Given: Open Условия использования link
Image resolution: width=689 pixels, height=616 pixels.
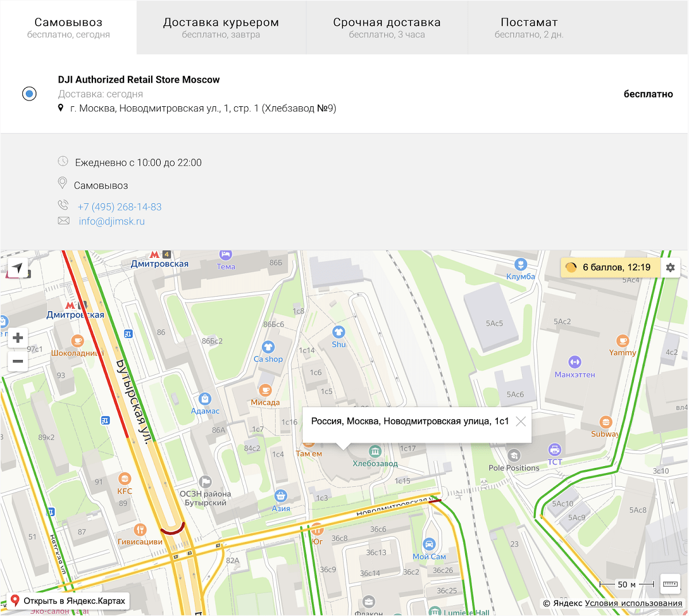Looking at the screenshot, I should [x=633, y=603].
